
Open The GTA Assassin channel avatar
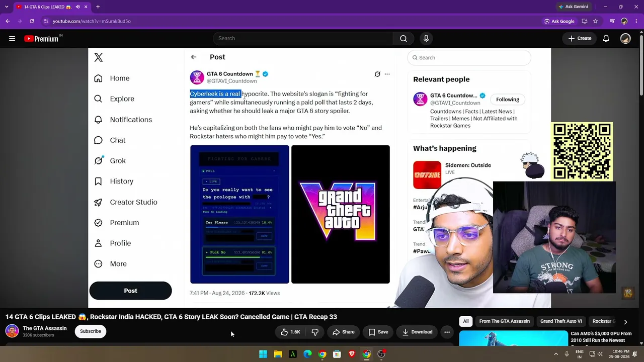(12, 331)
